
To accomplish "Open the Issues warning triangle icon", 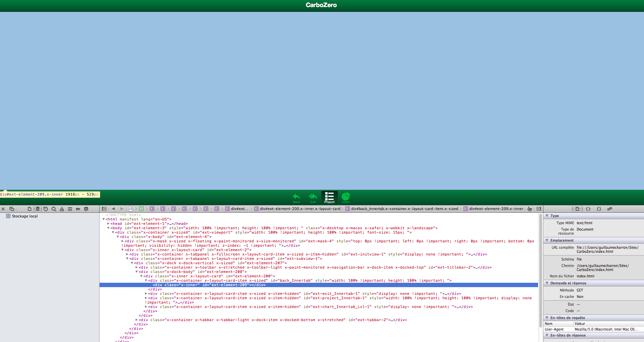I will (62, 209).
